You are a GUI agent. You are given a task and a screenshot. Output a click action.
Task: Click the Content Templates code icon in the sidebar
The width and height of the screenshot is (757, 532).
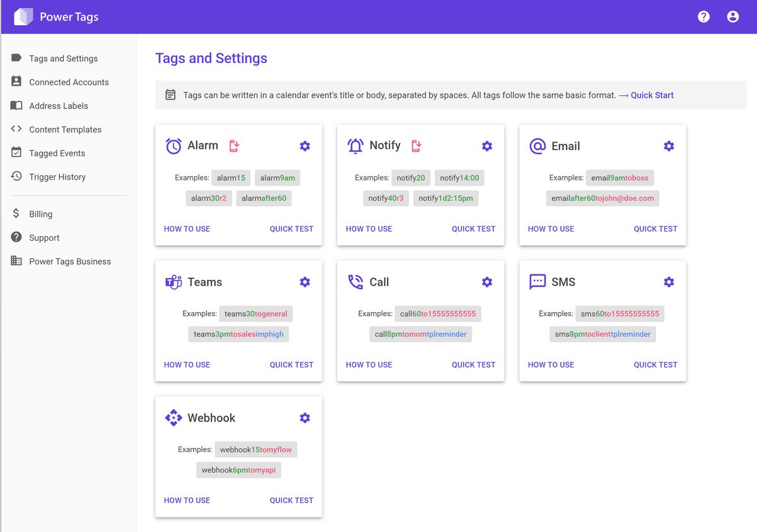(16, 129)
